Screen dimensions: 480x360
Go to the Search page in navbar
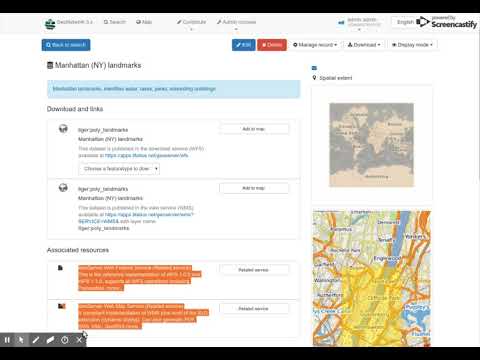114,22
